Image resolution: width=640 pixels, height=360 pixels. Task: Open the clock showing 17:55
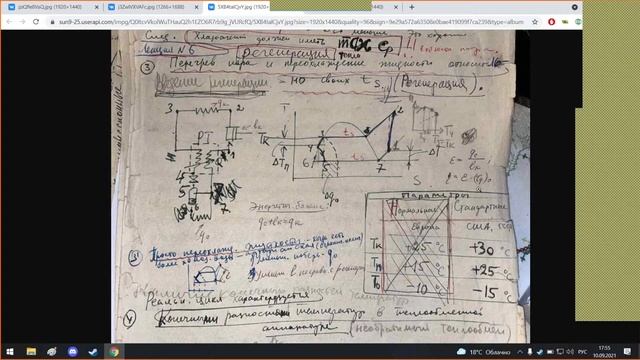coord(604,351)
